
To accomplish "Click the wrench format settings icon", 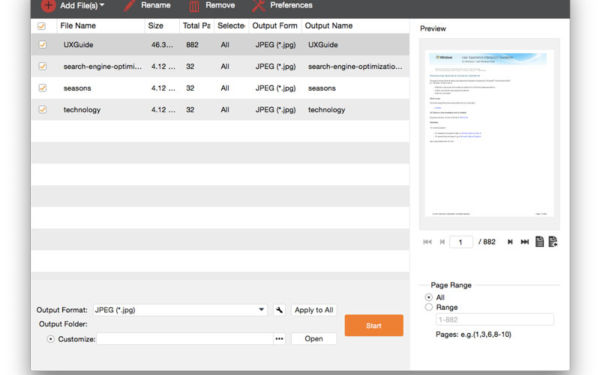I will (279, 310).
